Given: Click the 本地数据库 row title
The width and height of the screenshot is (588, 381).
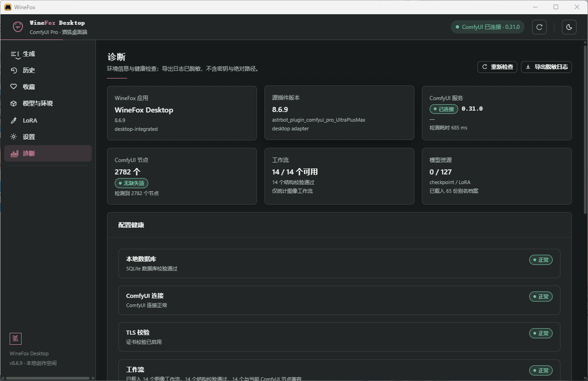Looking at the screenshot, I should (x=141, y=259).
